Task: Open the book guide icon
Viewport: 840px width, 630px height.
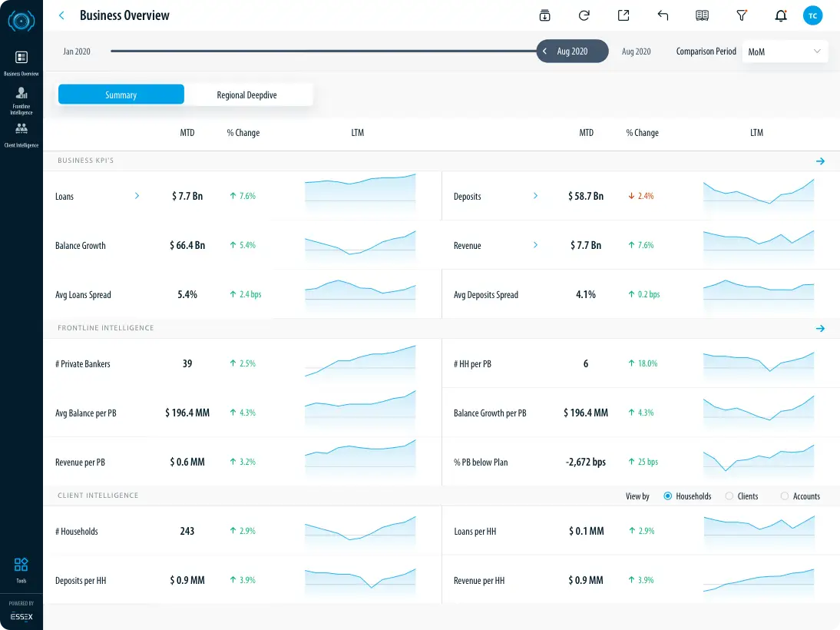Action: (702, 15)
